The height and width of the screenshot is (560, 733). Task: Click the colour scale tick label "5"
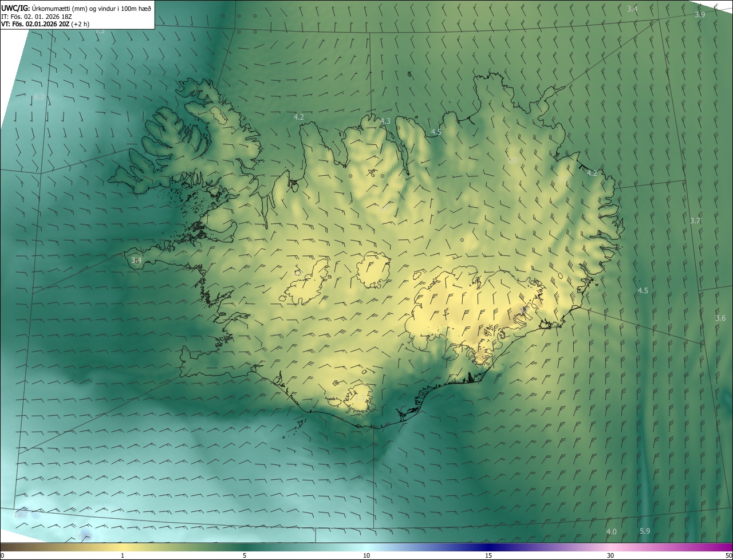coord(245,555)
